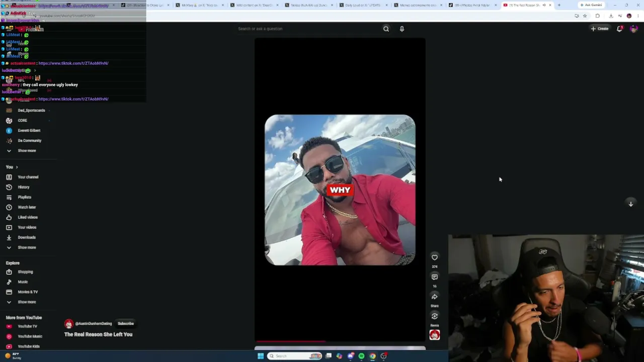The image size is (644, 362).
Task: Subscribe to AustinDunhamDating
Action: pos(126,324)
